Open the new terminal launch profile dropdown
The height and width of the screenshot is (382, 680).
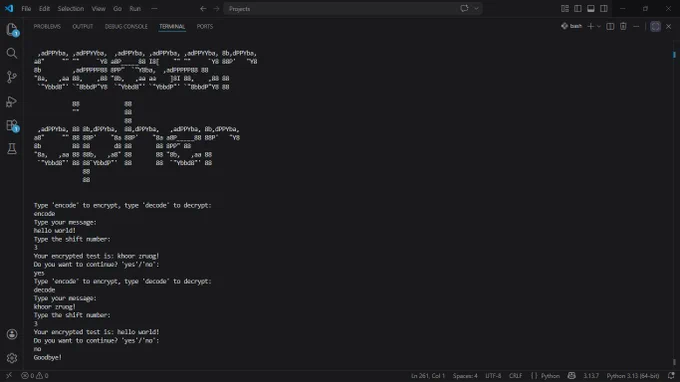point(599,26)
